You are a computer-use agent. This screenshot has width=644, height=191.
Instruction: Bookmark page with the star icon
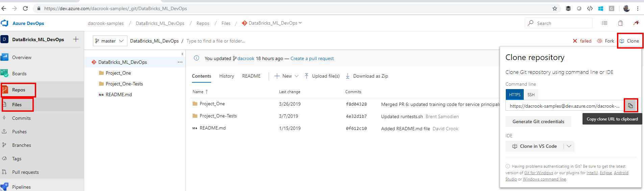click(x=555, y=8)
